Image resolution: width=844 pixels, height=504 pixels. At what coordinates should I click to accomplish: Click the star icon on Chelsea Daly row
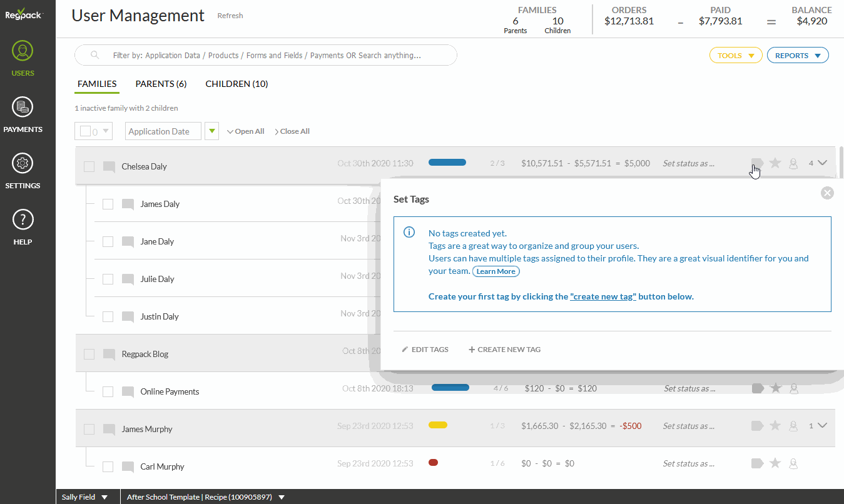(775, 163)
